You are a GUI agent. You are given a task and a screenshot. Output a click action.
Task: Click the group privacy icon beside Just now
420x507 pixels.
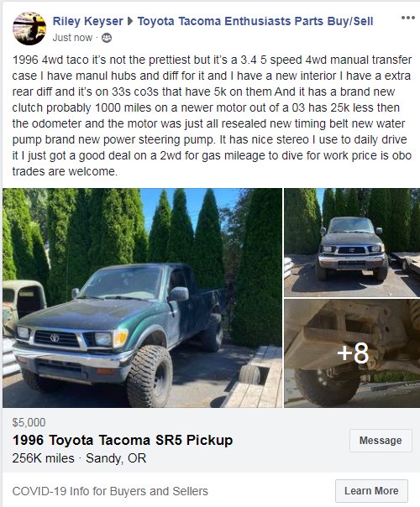click(107, 38)
